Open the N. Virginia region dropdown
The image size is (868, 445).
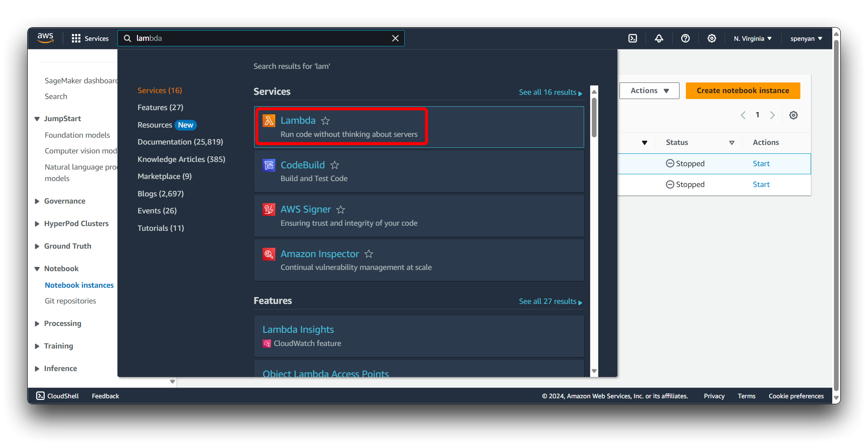(x=753, y=39)
